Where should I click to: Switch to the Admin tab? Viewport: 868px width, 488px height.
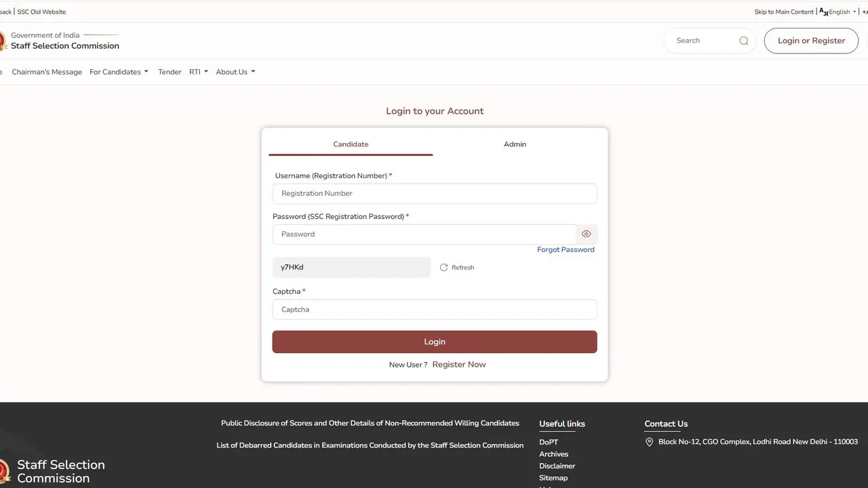(515, 144)
